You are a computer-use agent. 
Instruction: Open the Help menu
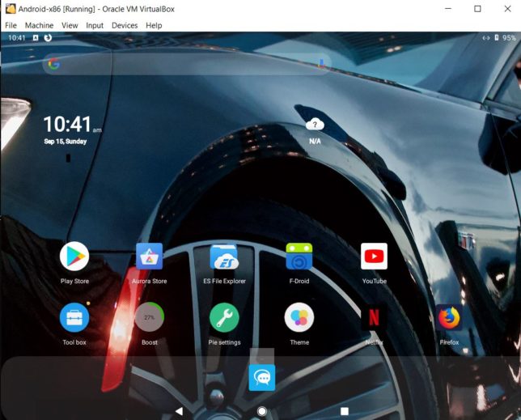pos(154,25)
